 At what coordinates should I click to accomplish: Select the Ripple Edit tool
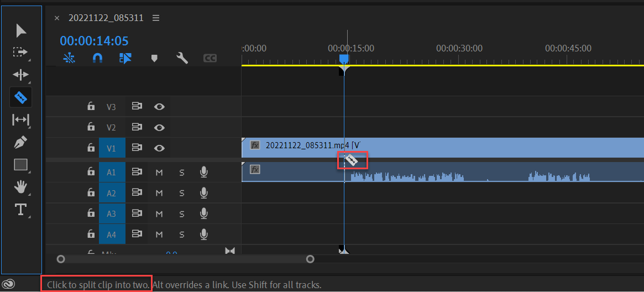(x=20, y=75)
